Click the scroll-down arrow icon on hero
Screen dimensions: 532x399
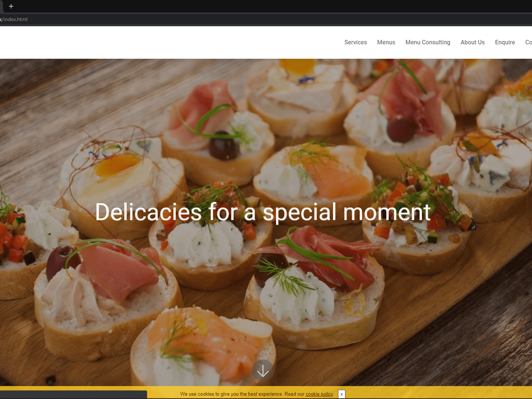pyautogui.click(x=263, y=371)
